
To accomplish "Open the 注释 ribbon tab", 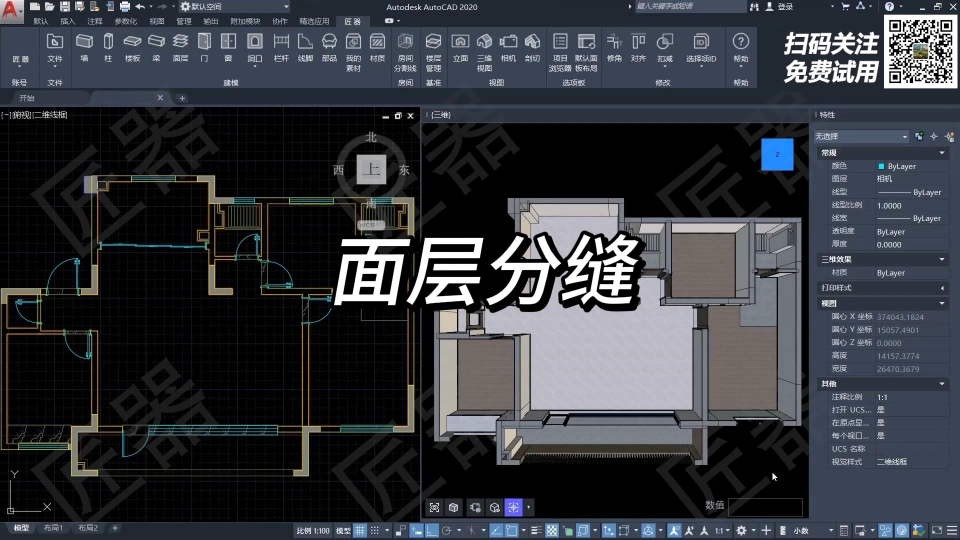I will (94, 21).
